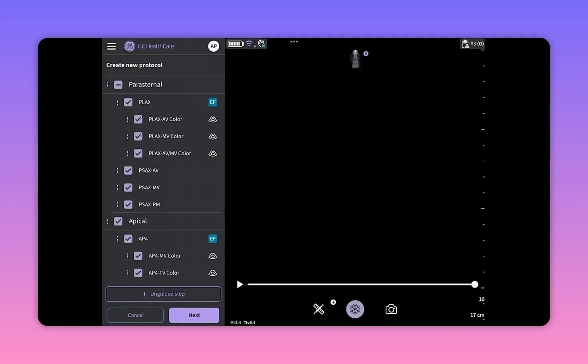
Task: Play the cine loop
Action: click(x=240, y=284)
